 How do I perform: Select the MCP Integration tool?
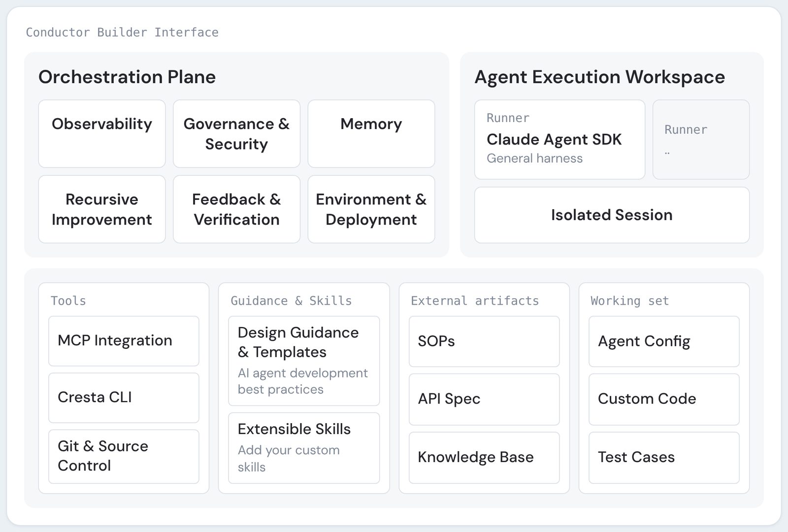pyautogui.click(x=124, y=341)
